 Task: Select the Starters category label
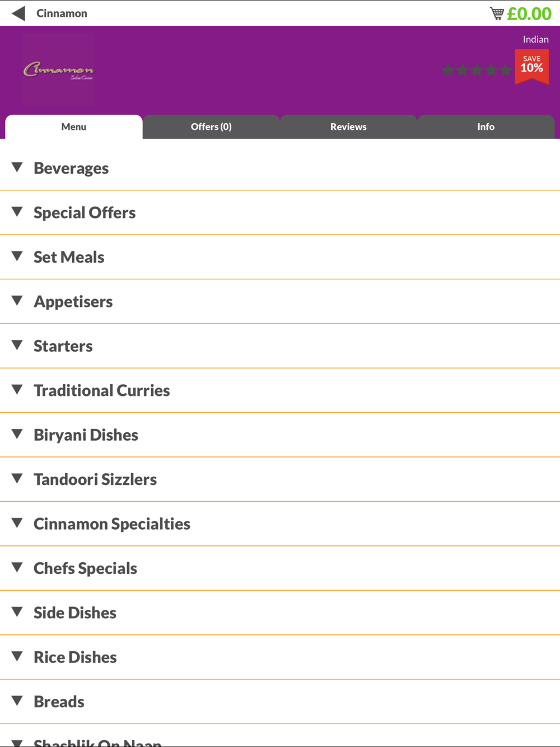coord(63,346)
